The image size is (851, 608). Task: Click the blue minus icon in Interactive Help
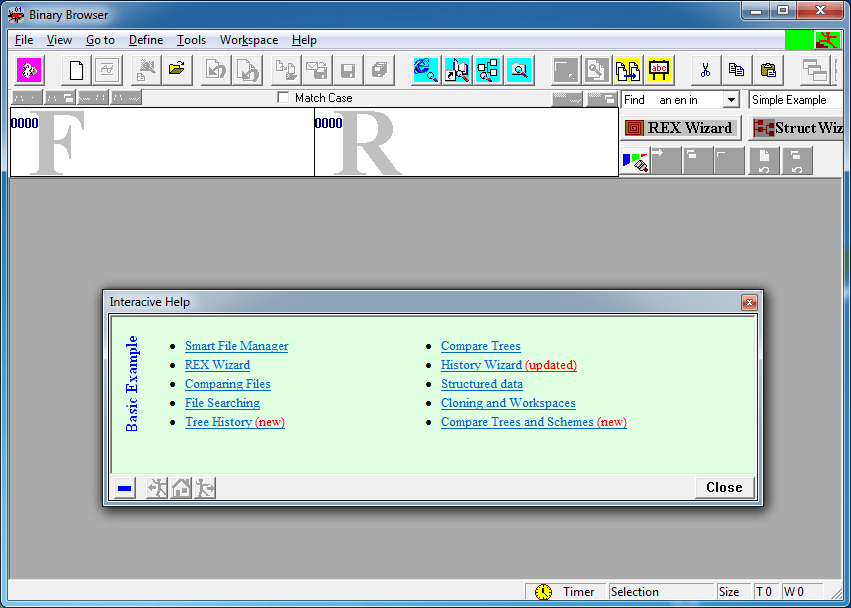coord(125,488)
